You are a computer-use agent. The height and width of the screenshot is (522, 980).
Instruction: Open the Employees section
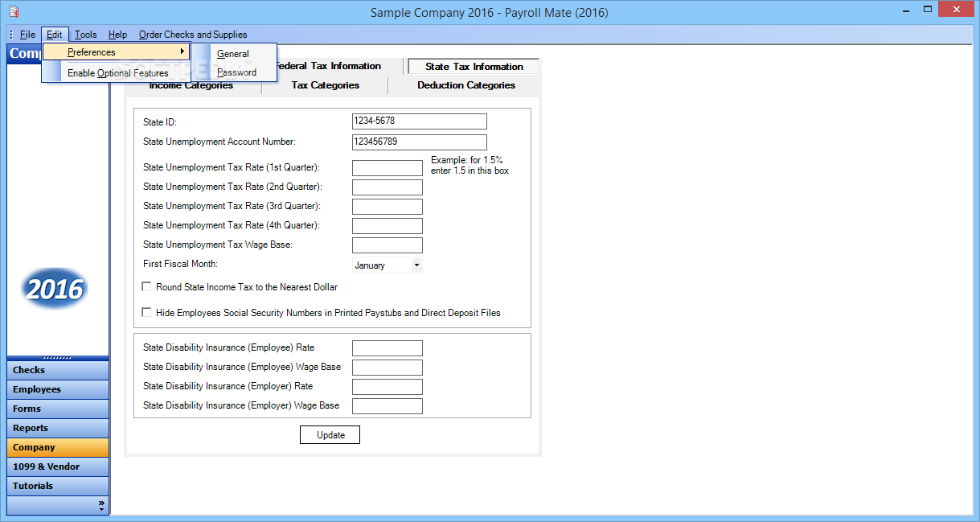click(x=58, y=389)
